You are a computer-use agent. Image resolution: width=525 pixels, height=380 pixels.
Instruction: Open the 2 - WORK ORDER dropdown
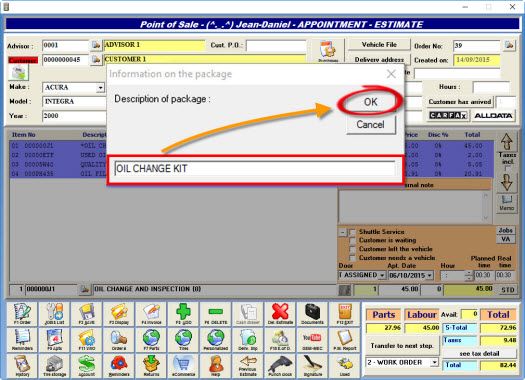434,362
